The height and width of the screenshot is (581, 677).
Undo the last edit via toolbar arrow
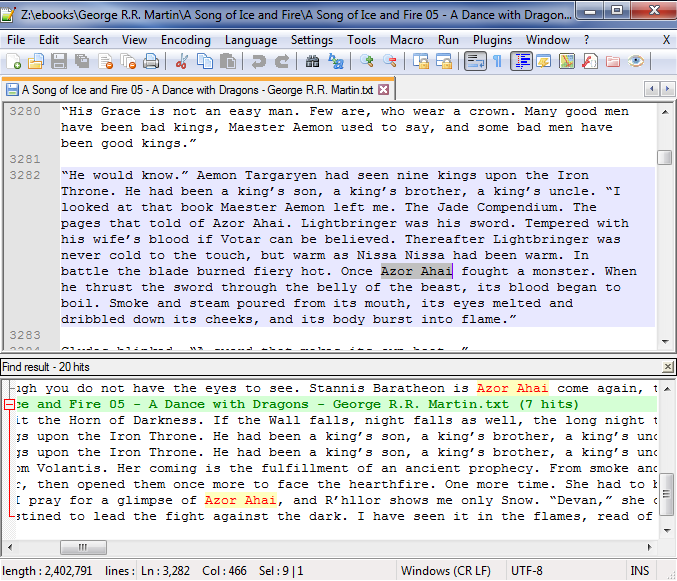point(259,61)
